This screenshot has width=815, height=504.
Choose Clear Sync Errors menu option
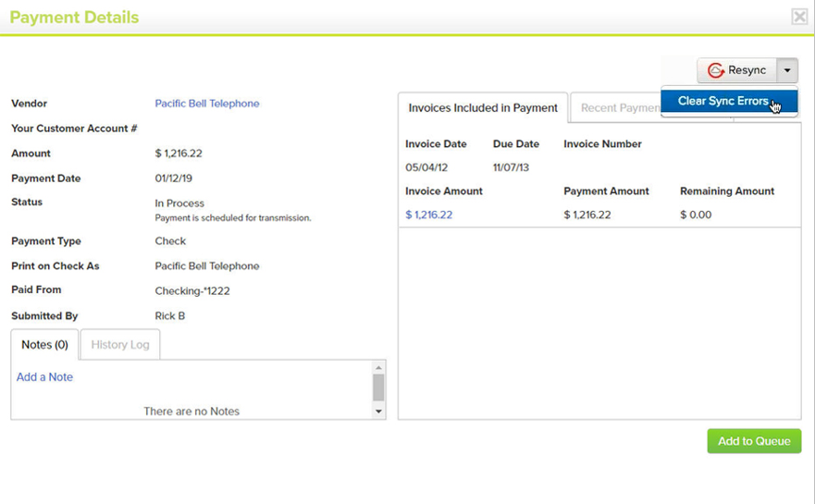pos(729,101)
